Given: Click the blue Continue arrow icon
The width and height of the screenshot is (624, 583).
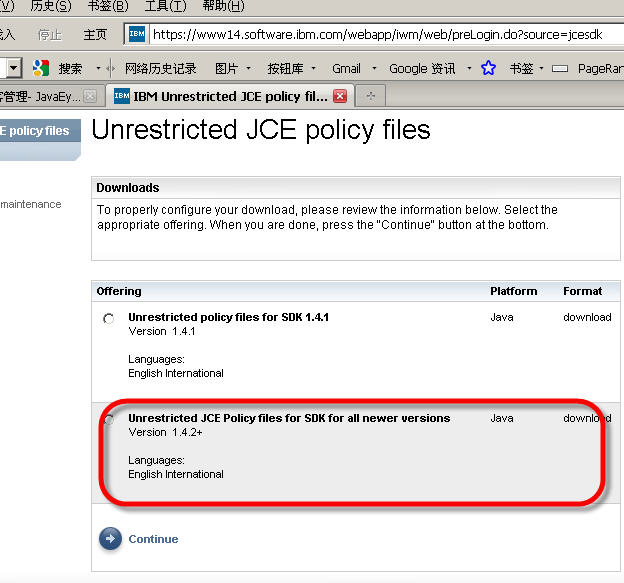Looking at the screenshot, I should (110, 539).
